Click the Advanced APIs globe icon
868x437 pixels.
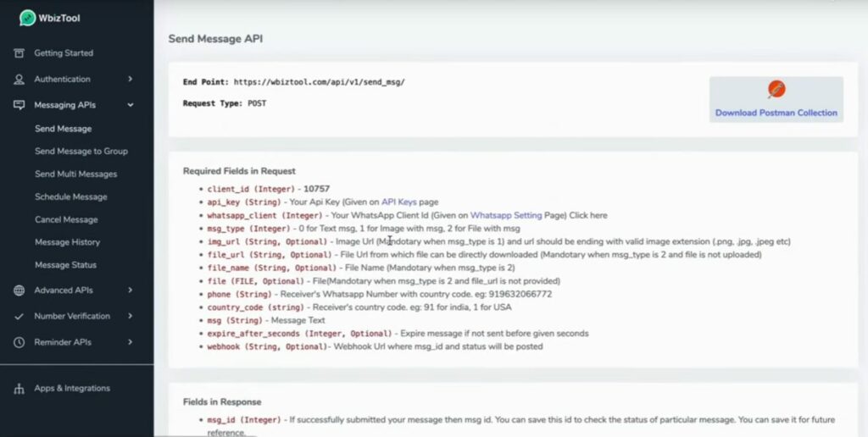19,290
